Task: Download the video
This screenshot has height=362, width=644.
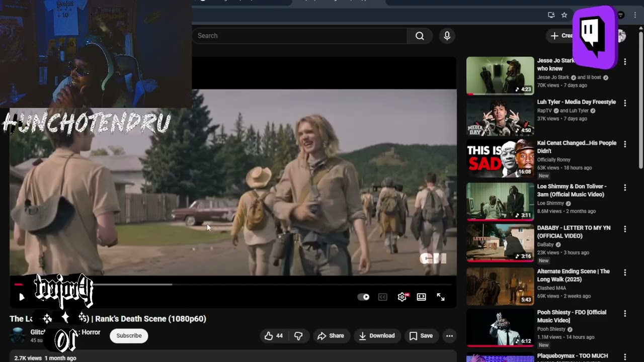Action: [x=376, y=336]
